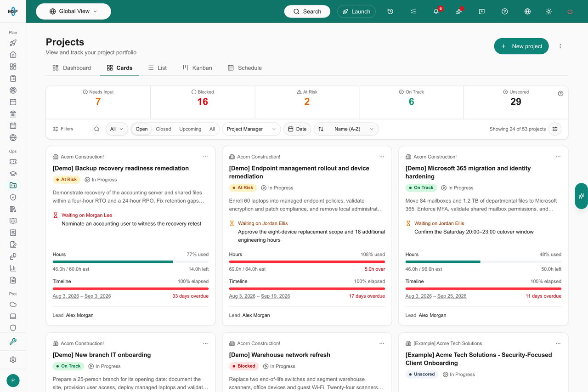Open the ticket icon under Ops

[x=13, y=162]
